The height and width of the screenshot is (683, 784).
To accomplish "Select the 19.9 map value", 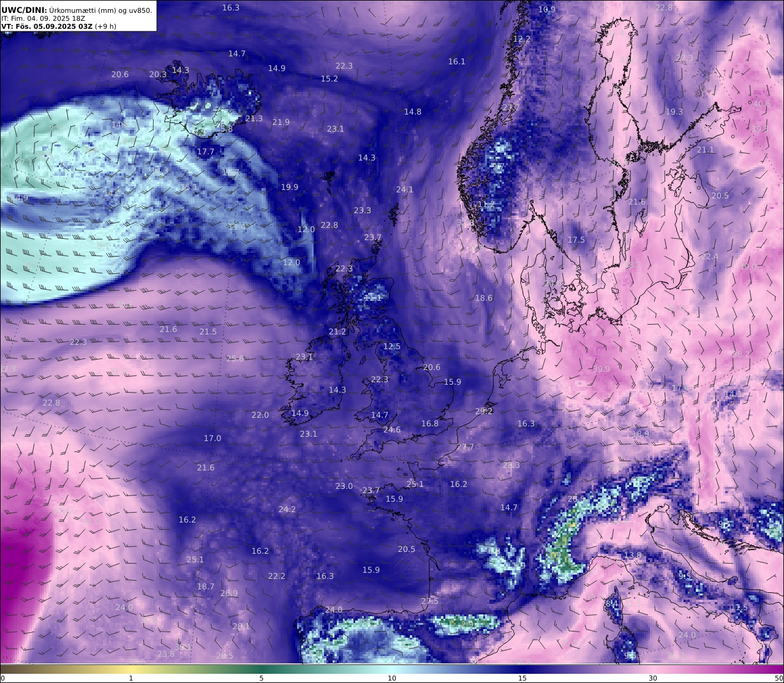I will [x=290, y=187].
